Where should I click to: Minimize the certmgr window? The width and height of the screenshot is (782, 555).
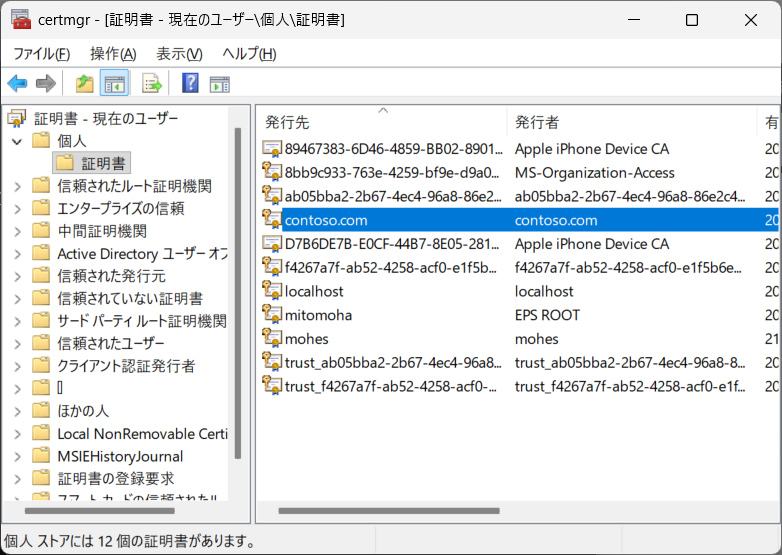click(633, 19)
